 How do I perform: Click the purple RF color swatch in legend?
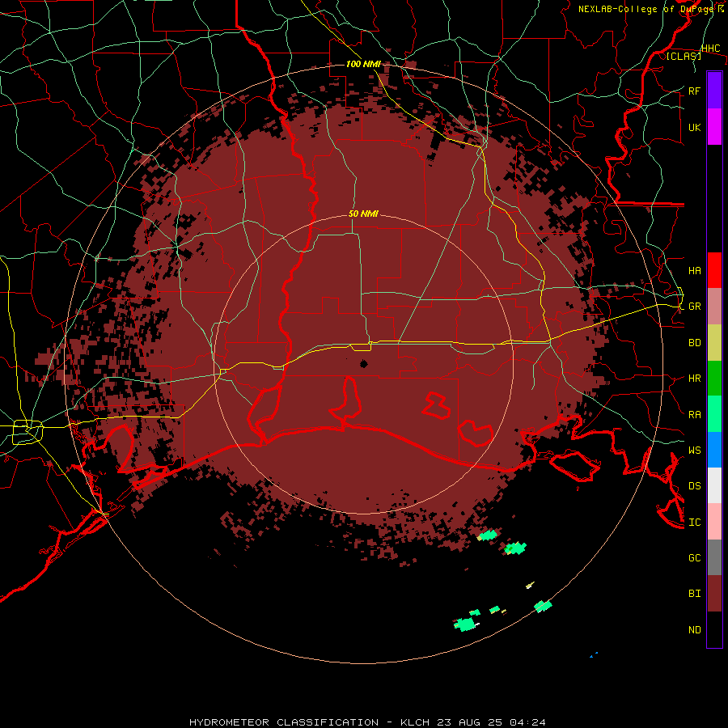pos(714,91)
